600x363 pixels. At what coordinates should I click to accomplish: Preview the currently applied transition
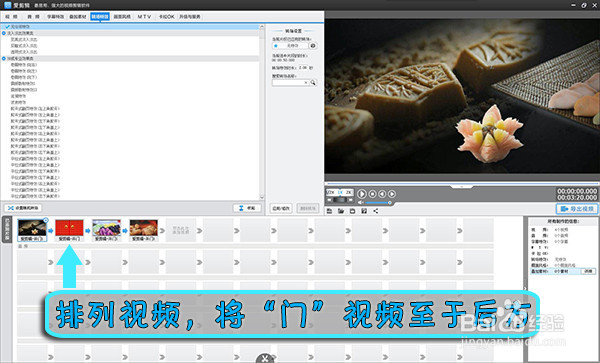point(313,46)
